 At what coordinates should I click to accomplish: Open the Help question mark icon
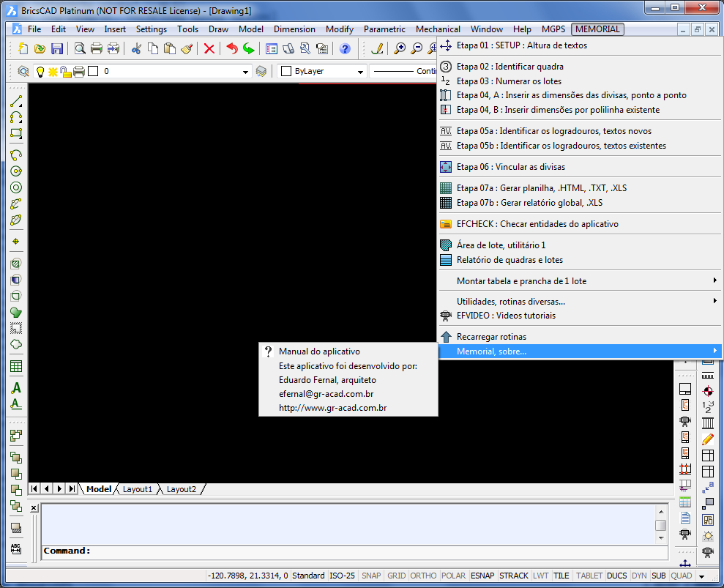point(345,49)
